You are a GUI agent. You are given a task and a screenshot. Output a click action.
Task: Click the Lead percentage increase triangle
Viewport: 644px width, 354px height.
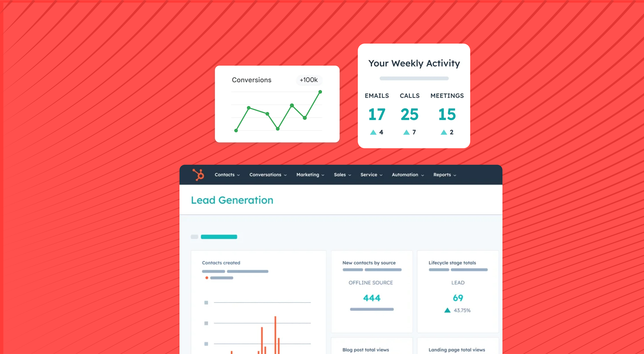point(447,310)
